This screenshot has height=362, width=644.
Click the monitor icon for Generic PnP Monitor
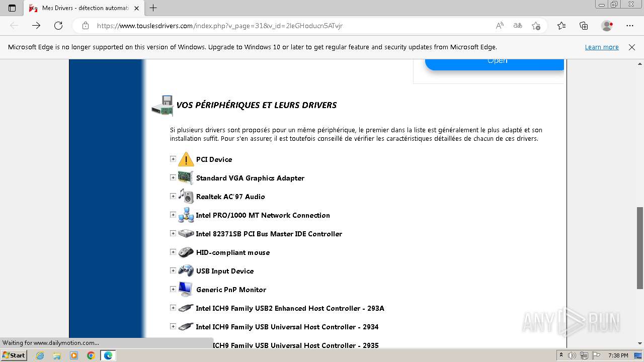point(186,289)
